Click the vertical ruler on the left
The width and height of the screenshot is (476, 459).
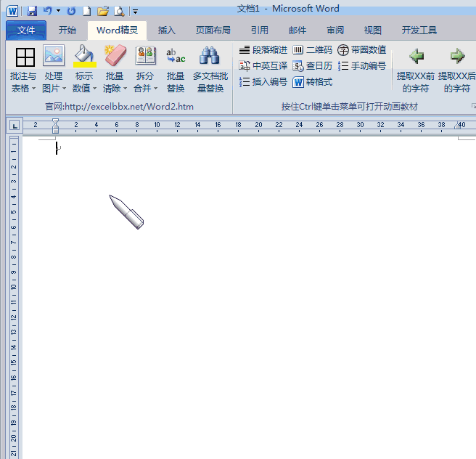pyautogui.click(x=14, y=298)
